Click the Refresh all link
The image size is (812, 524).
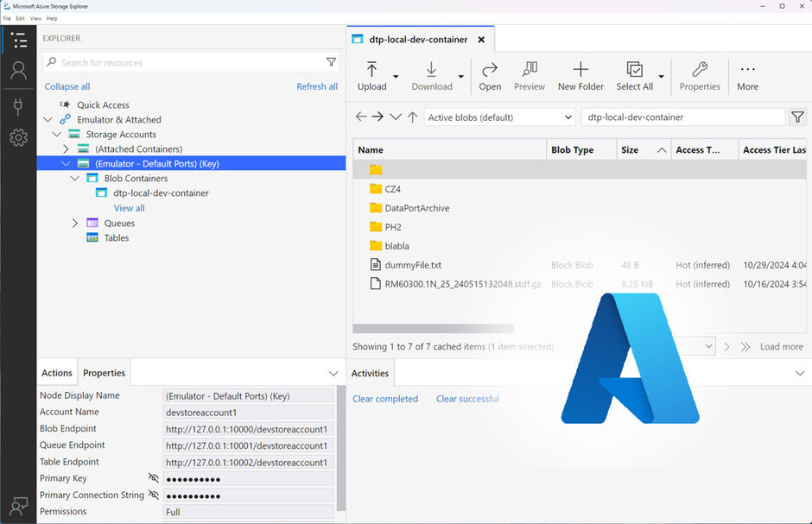tap(316, 86)
